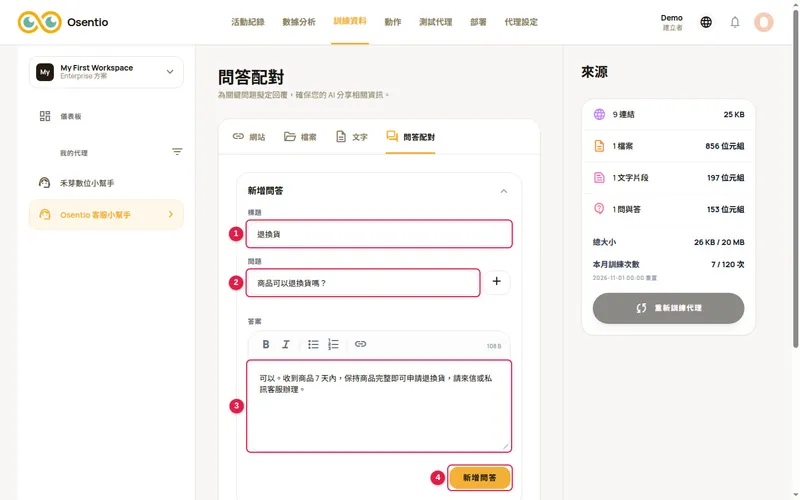Click the 禾芽數位小幫手 agent icon
The height and width of the screenshot is (500, 800).
(44, 183)
